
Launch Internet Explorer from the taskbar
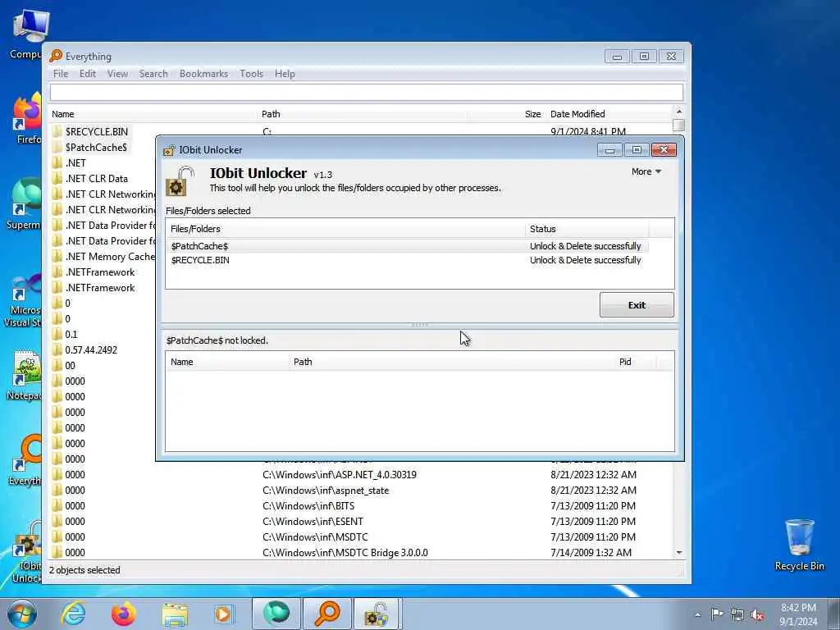click(x=73, y=614)
